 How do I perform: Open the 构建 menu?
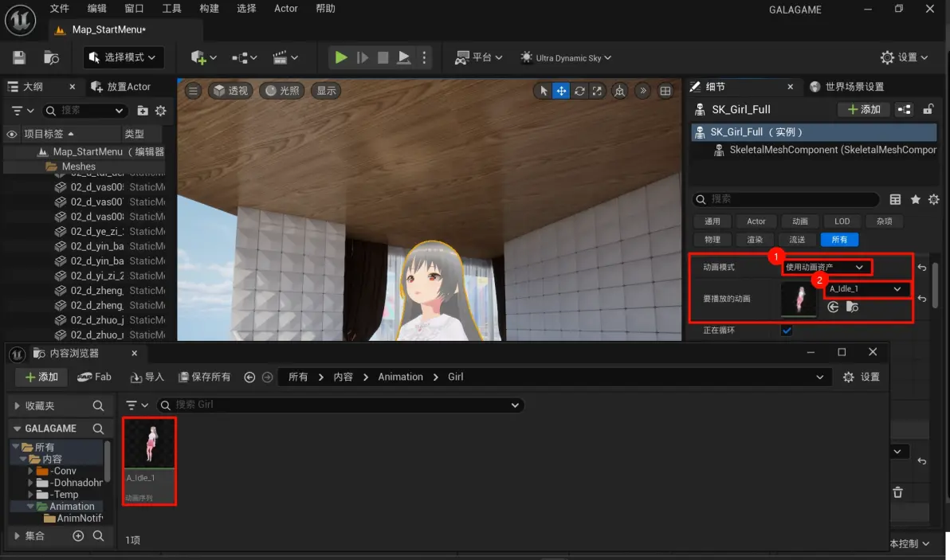pos(209,9)
